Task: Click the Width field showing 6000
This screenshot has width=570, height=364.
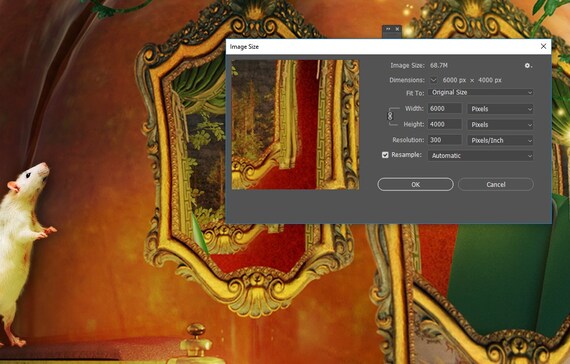Action: (x=445, y=108)
